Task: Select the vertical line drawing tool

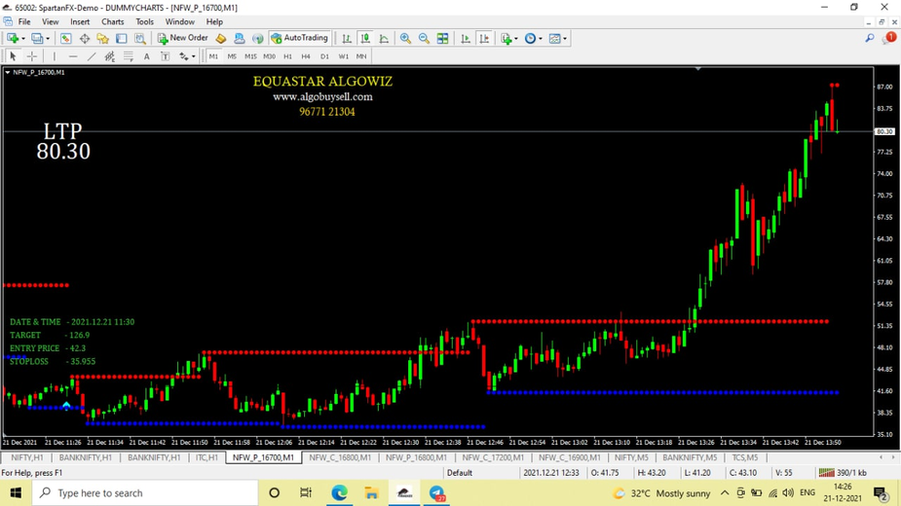Action: click(54, 56)
